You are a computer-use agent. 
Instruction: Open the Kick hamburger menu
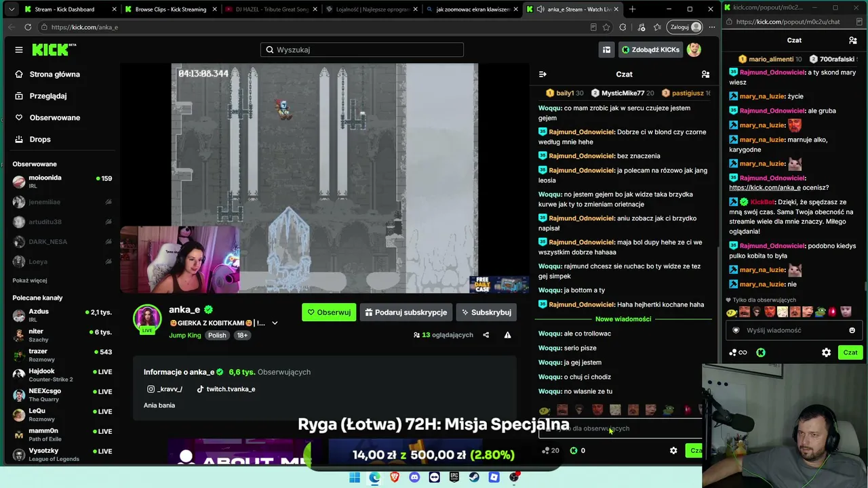click(x=19, y=49)
